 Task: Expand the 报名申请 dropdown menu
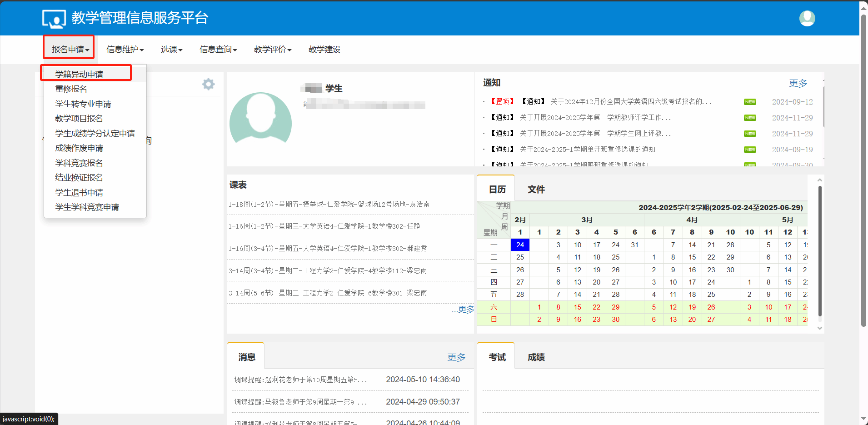tap(70, 49)
